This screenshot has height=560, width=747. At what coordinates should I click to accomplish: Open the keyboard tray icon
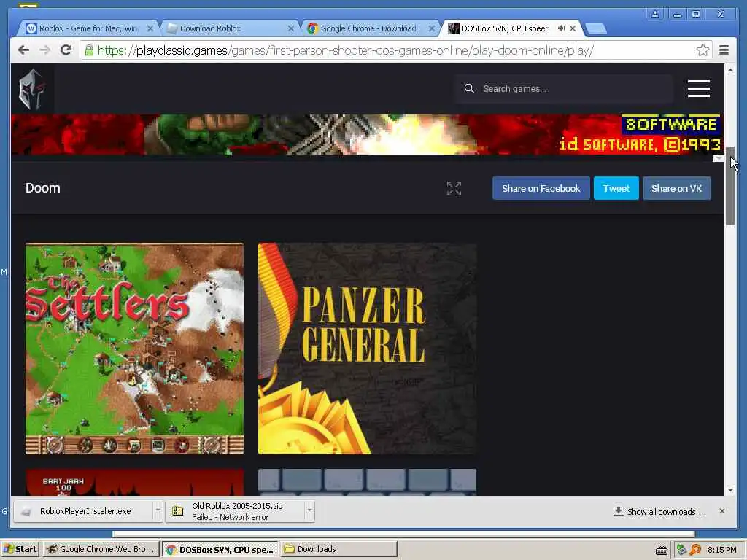point(661,550)
